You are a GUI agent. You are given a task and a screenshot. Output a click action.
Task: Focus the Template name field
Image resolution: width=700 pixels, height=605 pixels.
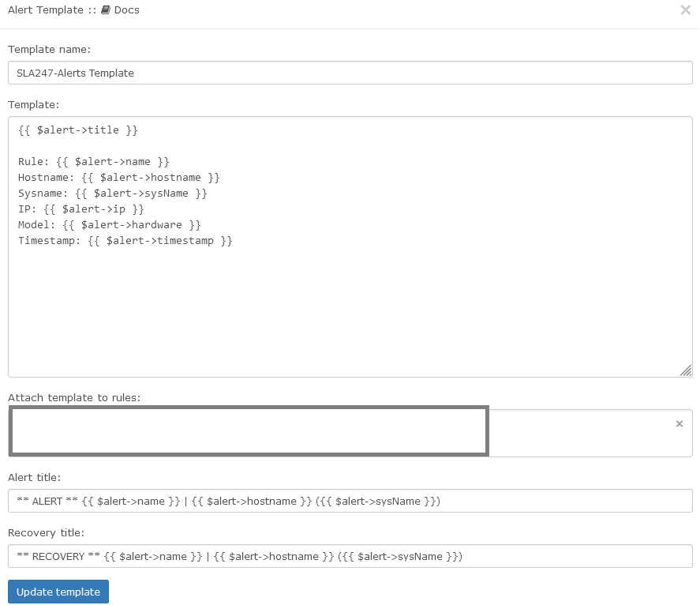tap(350, 72)
